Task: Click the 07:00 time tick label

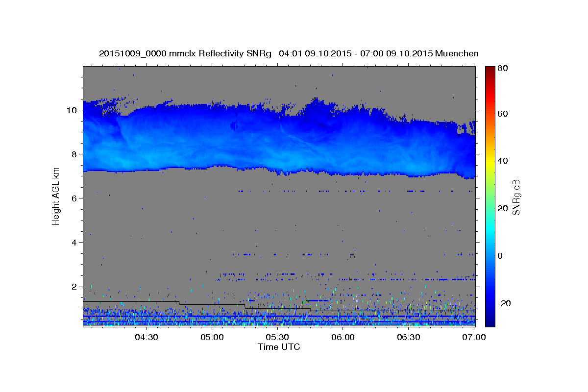Action: [x=474, y=338]
